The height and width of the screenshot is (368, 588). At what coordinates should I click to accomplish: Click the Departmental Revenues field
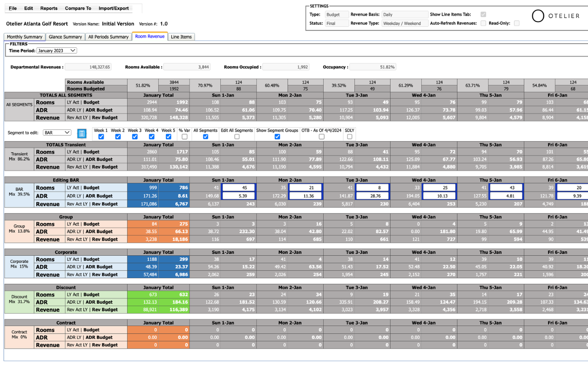[x=88, y=67]
